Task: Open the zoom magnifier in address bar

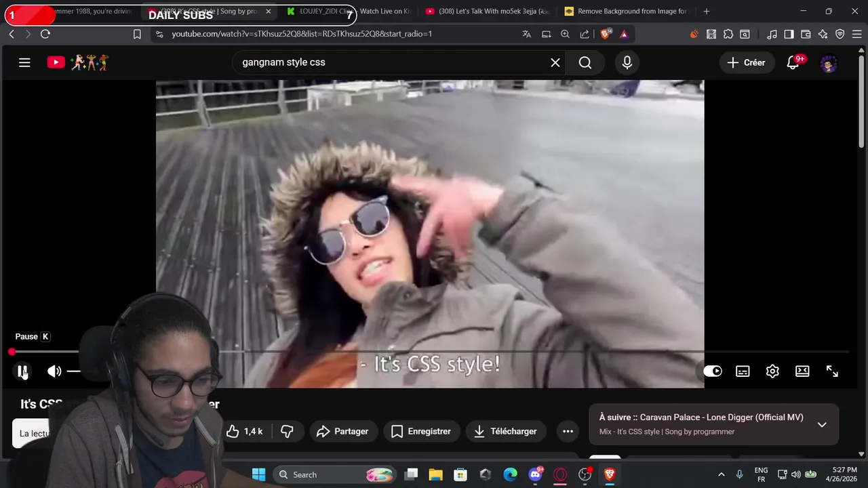Action: coord(565,34)
